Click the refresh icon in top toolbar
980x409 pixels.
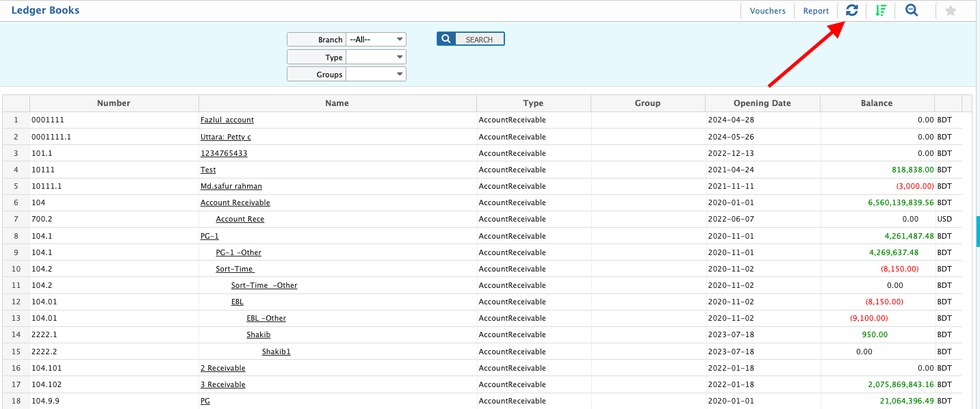tap(851, 10)
